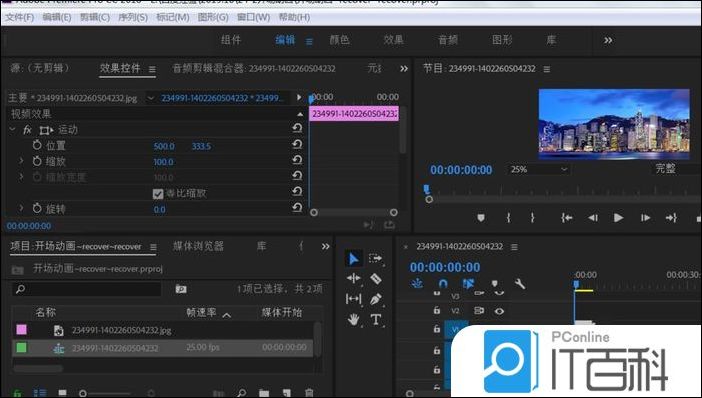Click pink label swatch of jpg item
Image resolution: width=702 pixels, height=398 pixels.
(21, 330)
